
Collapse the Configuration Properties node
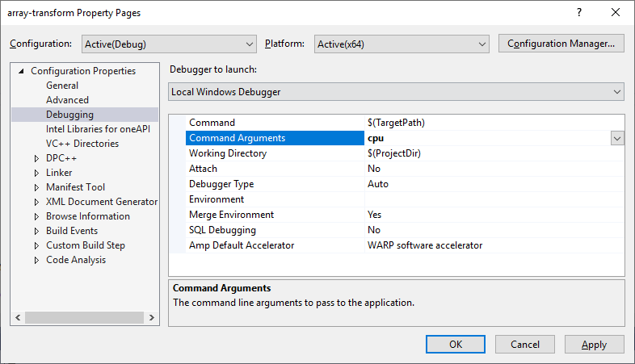[21, 71]
